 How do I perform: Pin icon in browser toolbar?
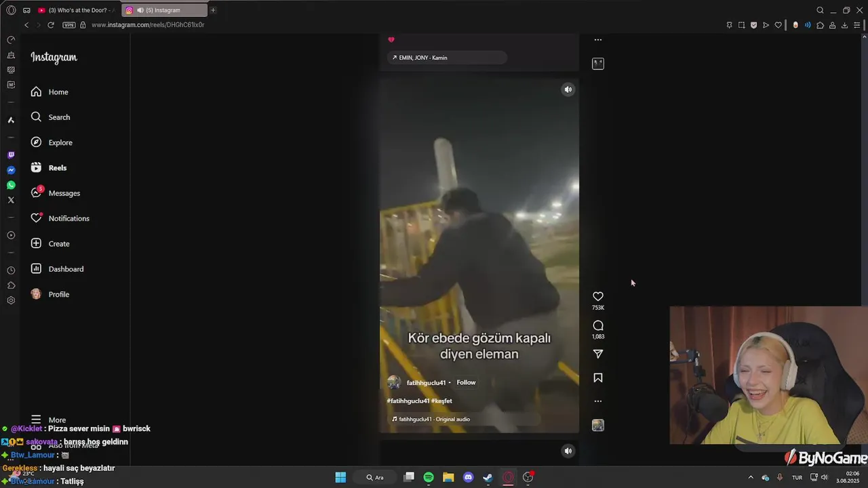coord(730,25)
